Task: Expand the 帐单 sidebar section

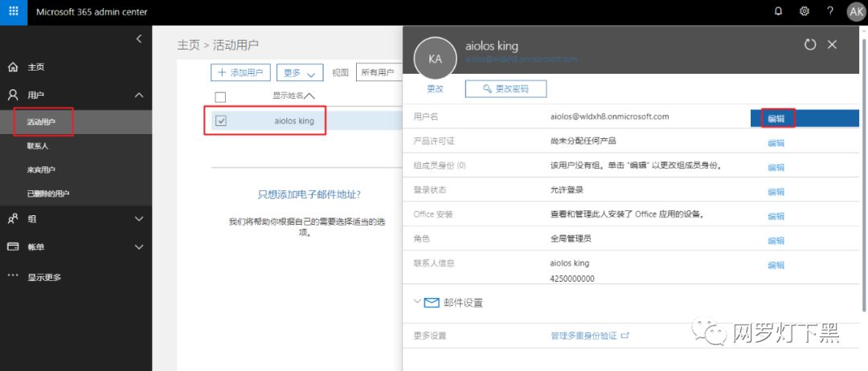Action: pyautogui.click(x=139, y=247)
